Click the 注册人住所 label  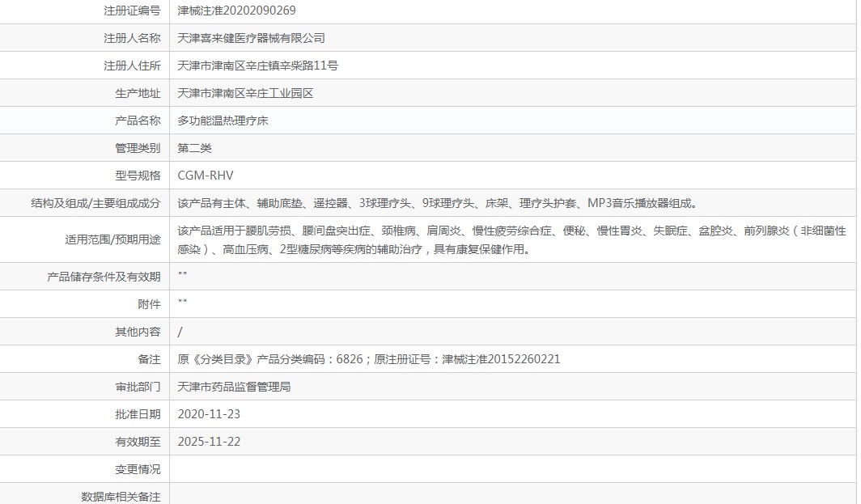133,66
